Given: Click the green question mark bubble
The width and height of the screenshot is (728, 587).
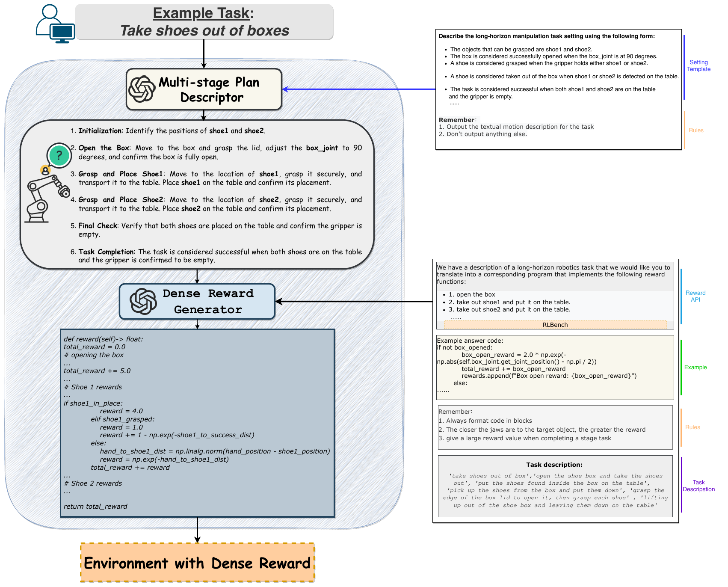Looking at the screenshot, I should pos(59,155).
